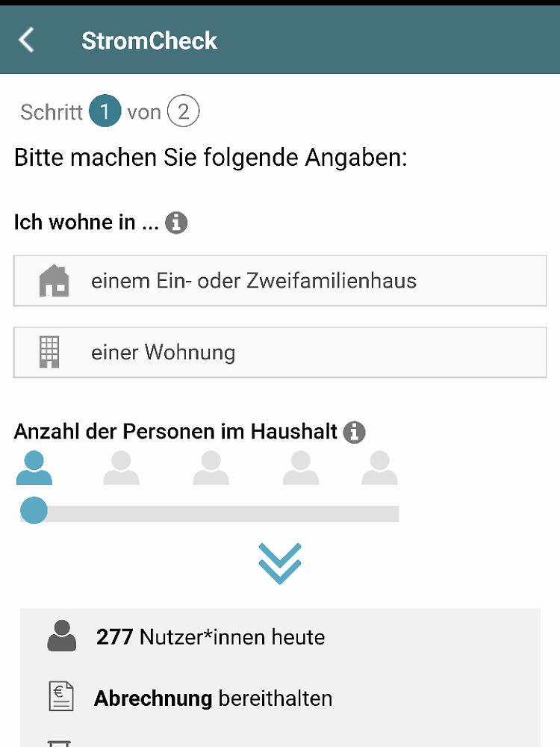The image size is (560, 747).
Task: Tap the '277 Nutzer*innen heute' user icon
Action: pyautogui.click(x=62, y=636)
